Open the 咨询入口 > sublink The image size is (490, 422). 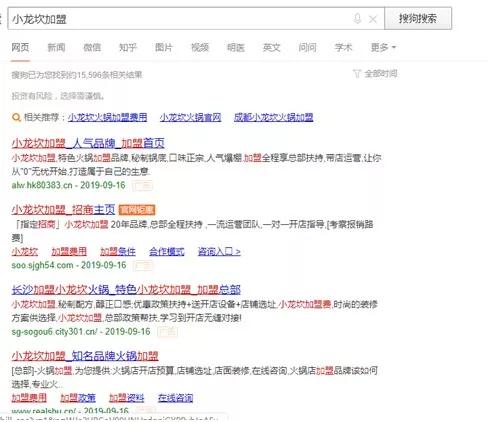pyautogui.click(x=219, y=251)
